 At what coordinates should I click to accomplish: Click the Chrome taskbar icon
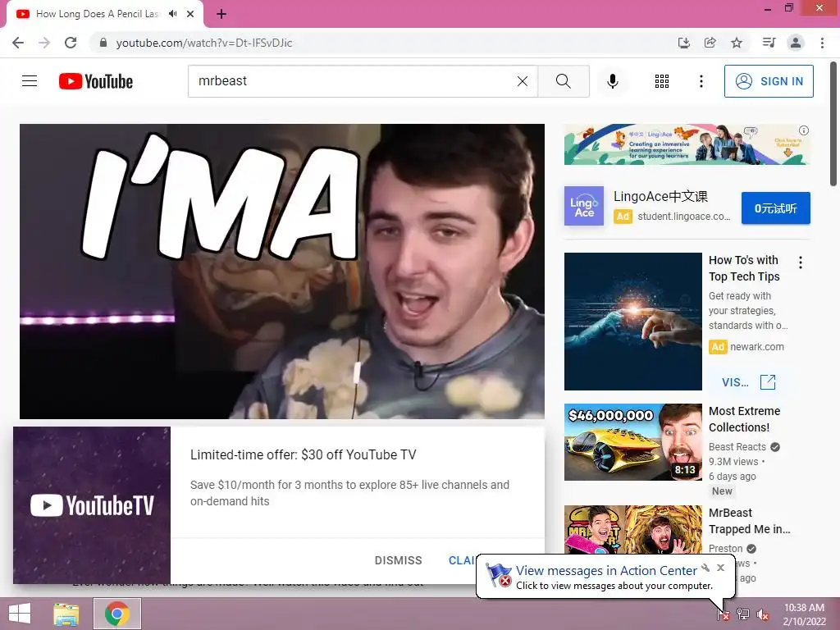tap(116, 614)
